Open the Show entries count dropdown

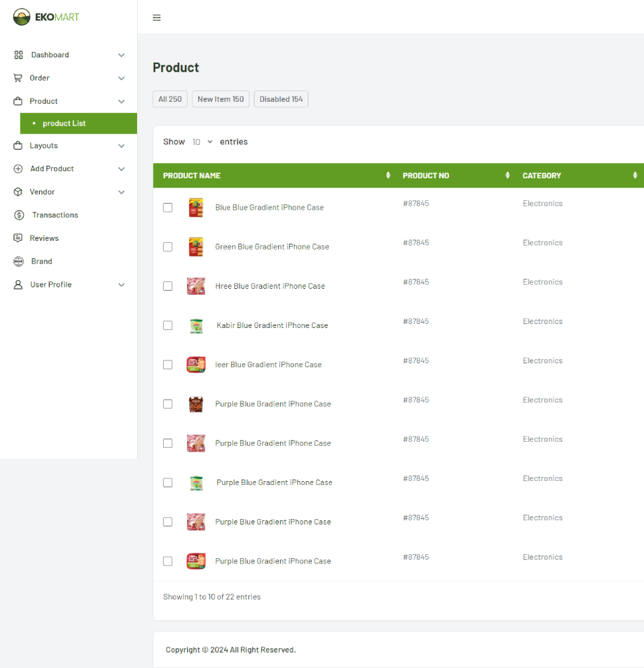click(x=202, y=142)
